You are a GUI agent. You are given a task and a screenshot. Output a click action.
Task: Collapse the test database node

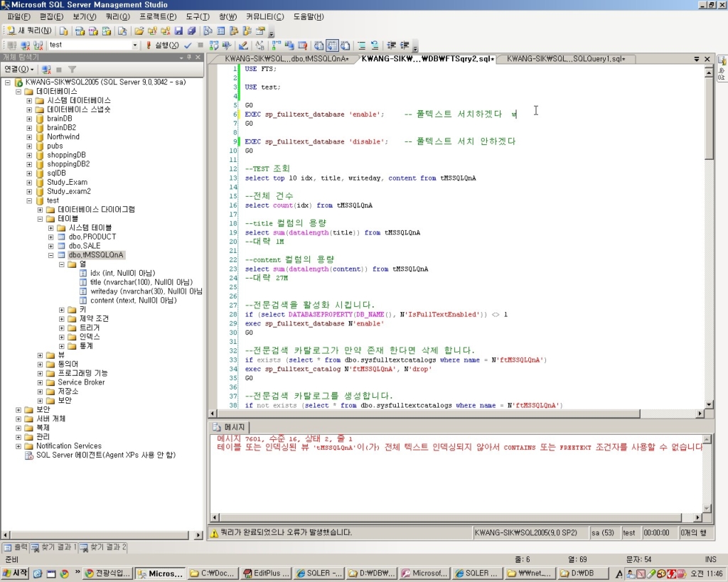click(x=29, y=200)
